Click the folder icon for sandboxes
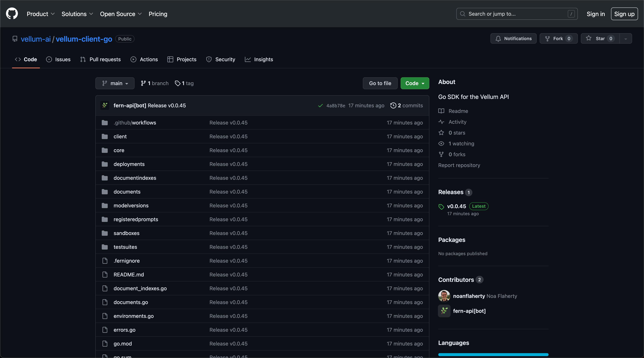The width and height of the screenshot is (644, 358). pyautogui.click(x=105, y=233)
